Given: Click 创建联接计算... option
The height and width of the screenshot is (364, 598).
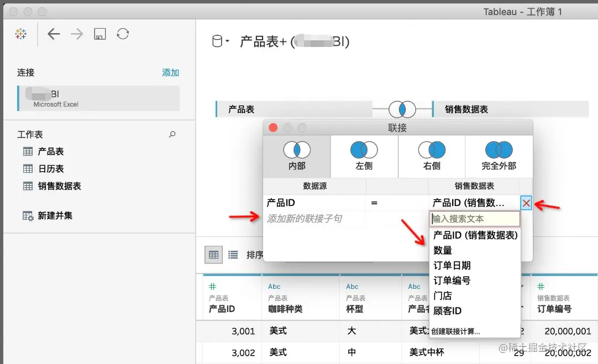Looking at the screenshot, I should point(455,331).
